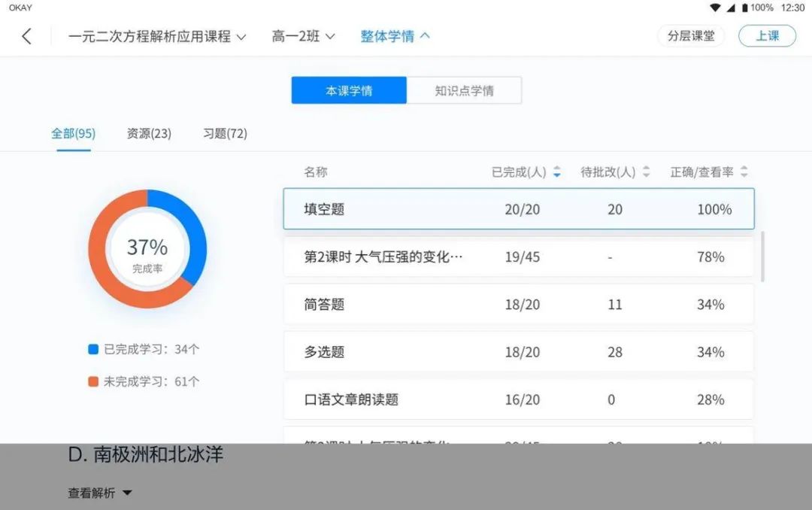Click the list's vertical scrollbar
Image resolution: width=812 pixels, height=510 pixels.
click(x=762, y=257)
